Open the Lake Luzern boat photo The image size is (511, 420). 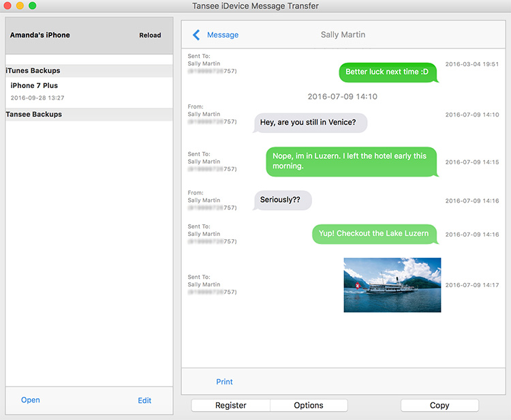tap(392, 285)
